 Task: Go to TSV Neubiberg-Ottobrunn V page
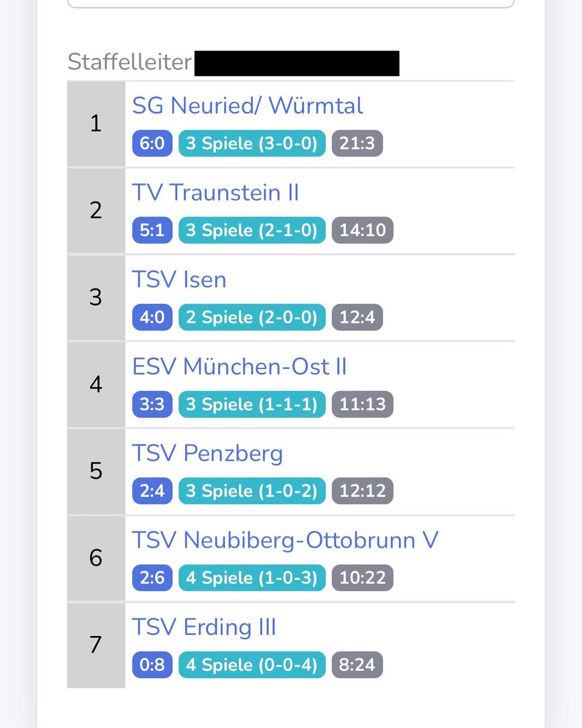(285, 540)
